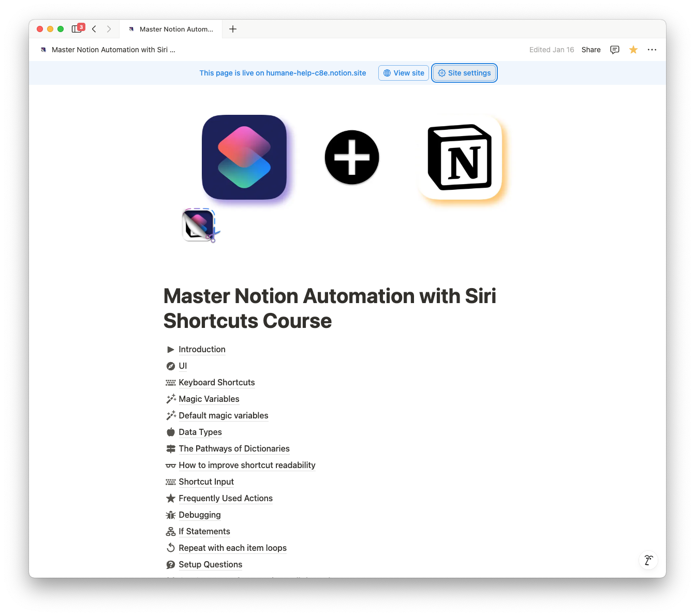This screenshot has width=695, height=616.
Task: Open the Magic Variables page
Action: (x=209, y=399)
